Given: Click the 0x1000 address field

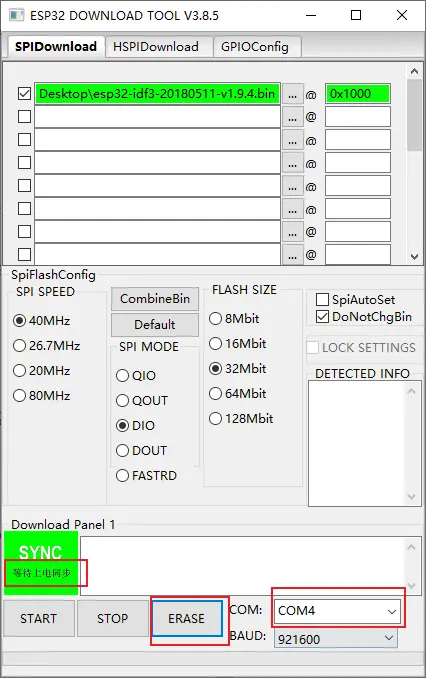Looking at the screenshot, I should coord(358,94).
